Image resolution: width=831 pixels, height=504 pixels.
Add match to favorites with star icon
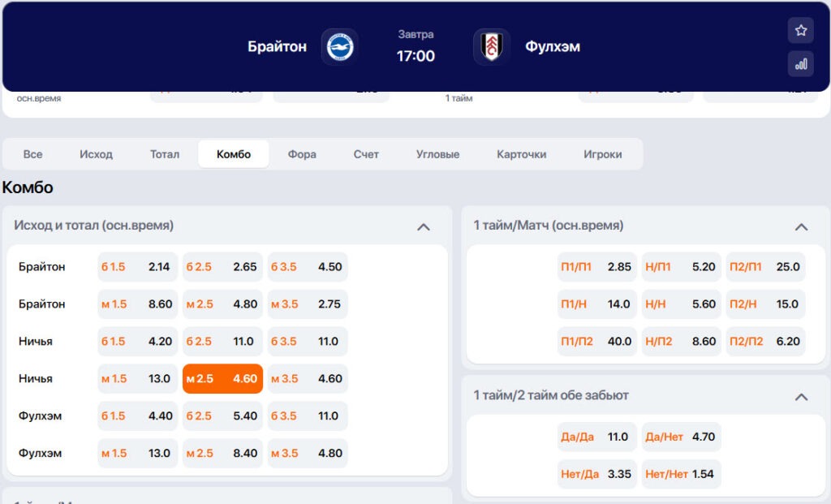pyautogui.click(x=800, y=30)
